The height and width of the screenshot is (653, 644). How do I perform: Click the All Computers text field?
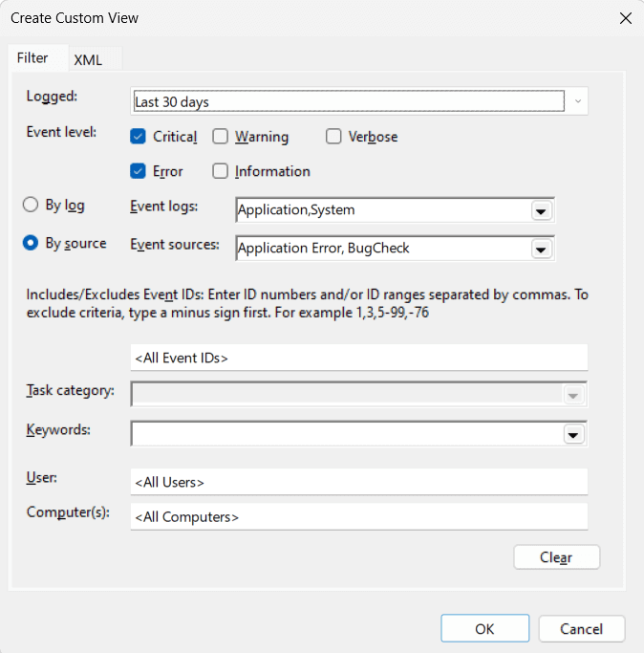click(358, 517)
